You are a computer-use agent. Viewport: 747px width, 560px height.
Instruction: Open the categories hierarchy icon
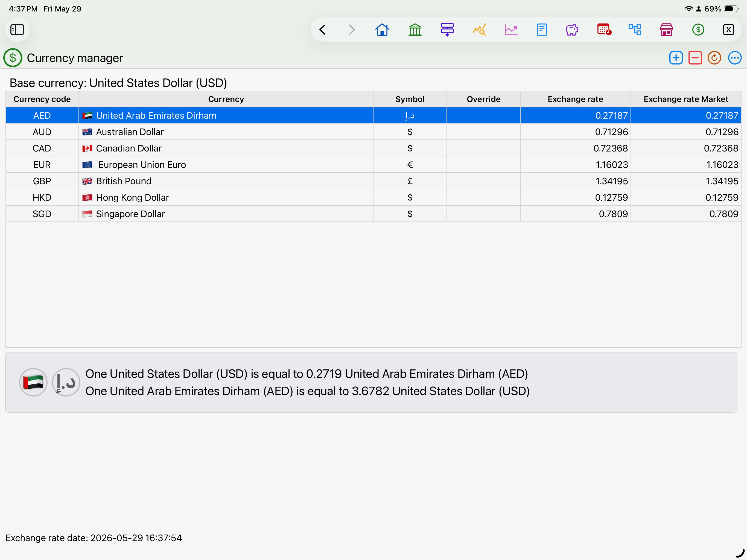point(635,30)
